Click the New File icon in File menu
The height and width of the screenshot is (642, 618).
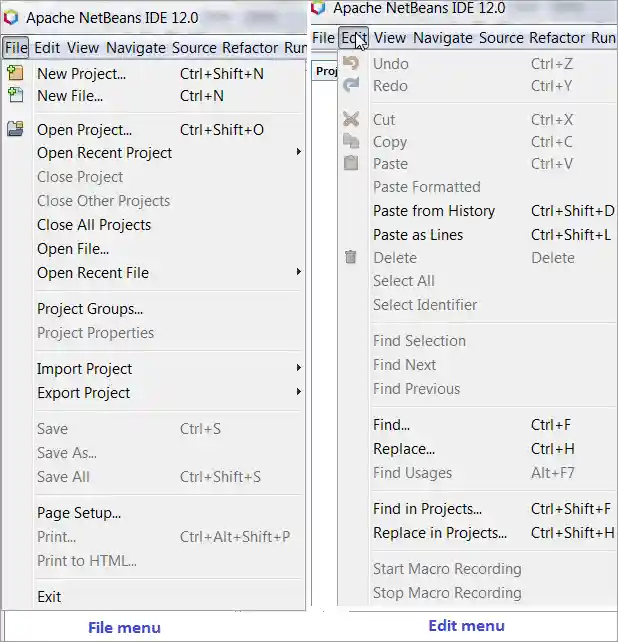pos(16,95)
